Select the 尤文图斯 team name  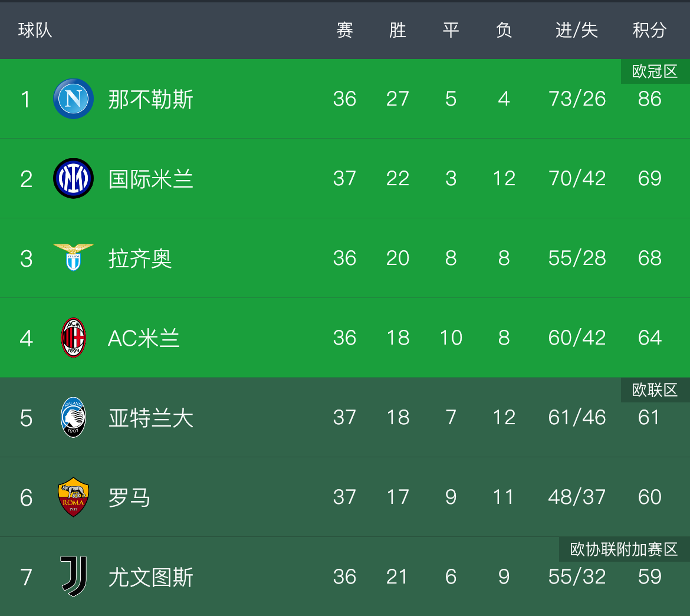coord(151,577)
